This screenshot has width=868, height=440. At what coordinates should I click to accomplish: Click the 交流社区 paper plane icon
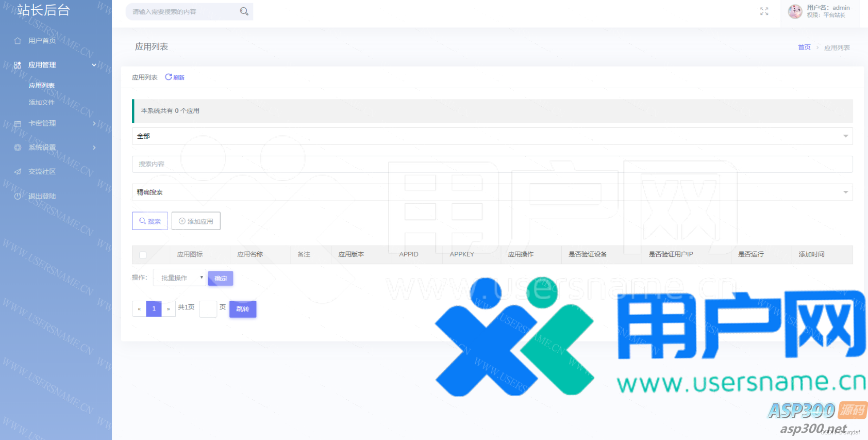click(x=18, y=172)
